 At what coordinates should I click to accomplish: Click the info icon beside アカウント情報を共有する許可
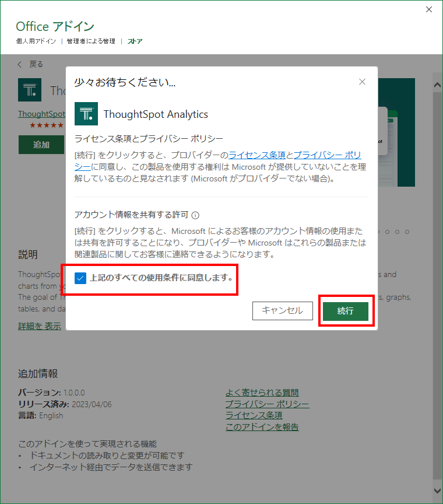195,215
